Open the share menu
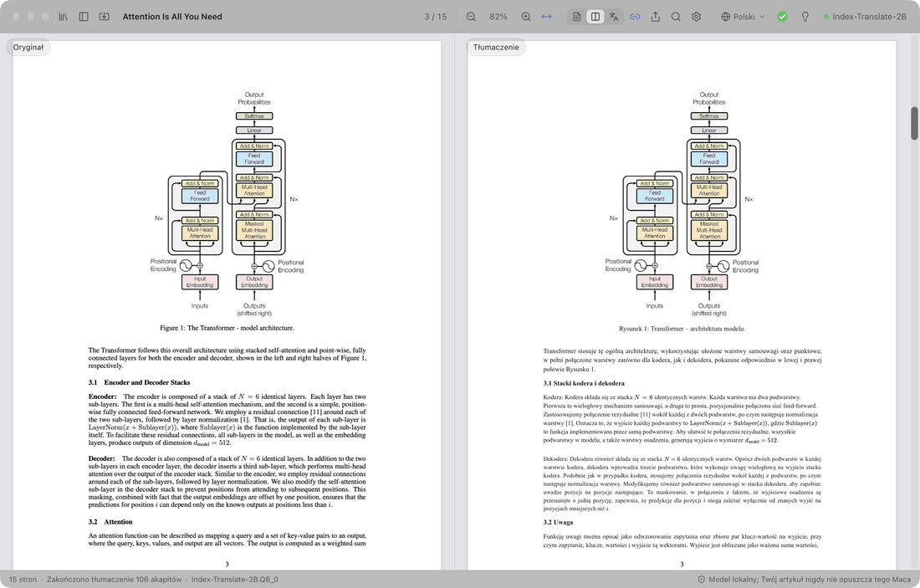Screen dimensions: 920x588 (656, 17)
